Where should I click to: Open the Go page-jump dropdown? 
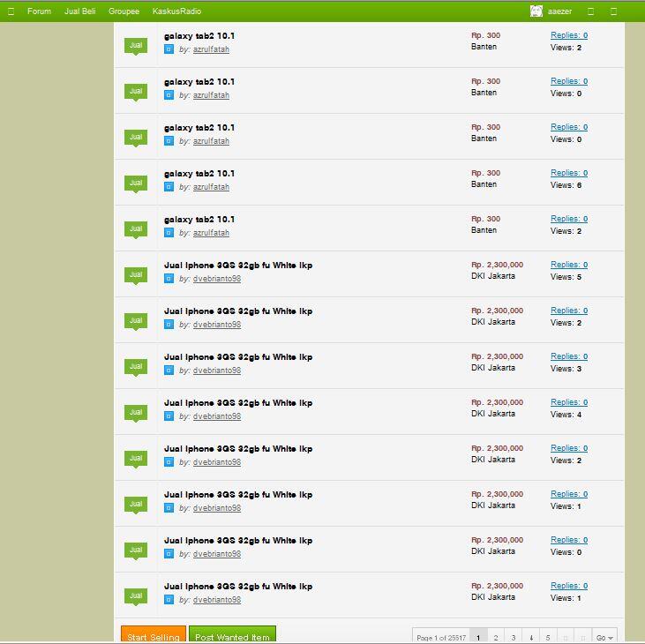(x=604, y=638)
